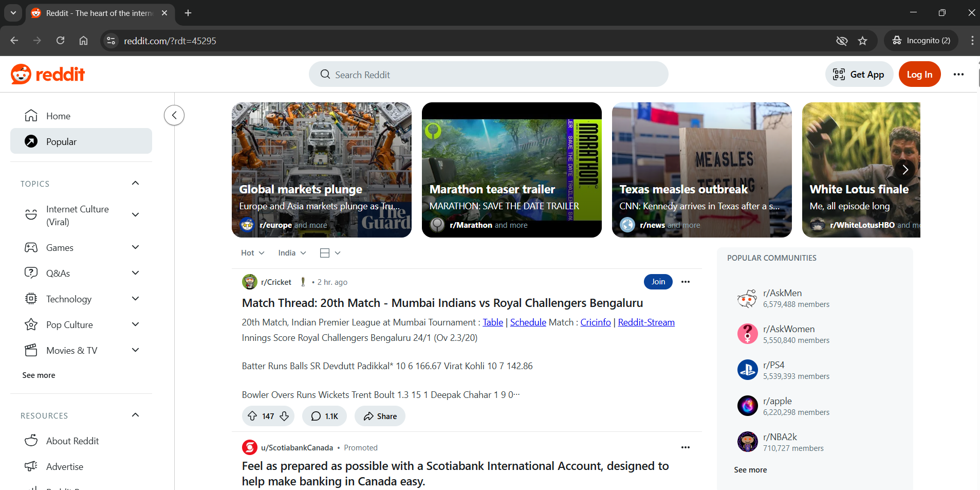Open options menu on the r/Cricket post
980x490 pixels.
685,282
